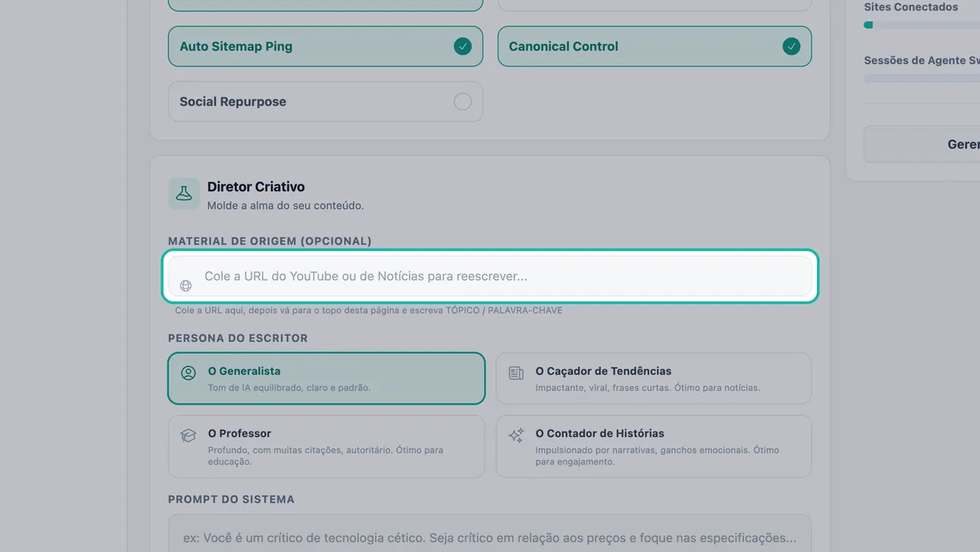Click the PERSONA DO ESCRITOR label
The width and height of the screenshot is (980, 552).
tap(238, 338)
